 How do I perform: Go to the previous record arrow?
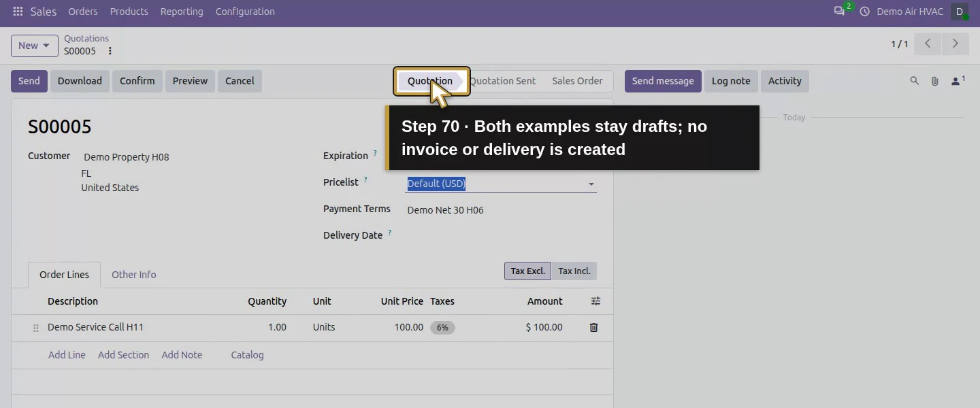coord(928,44)
